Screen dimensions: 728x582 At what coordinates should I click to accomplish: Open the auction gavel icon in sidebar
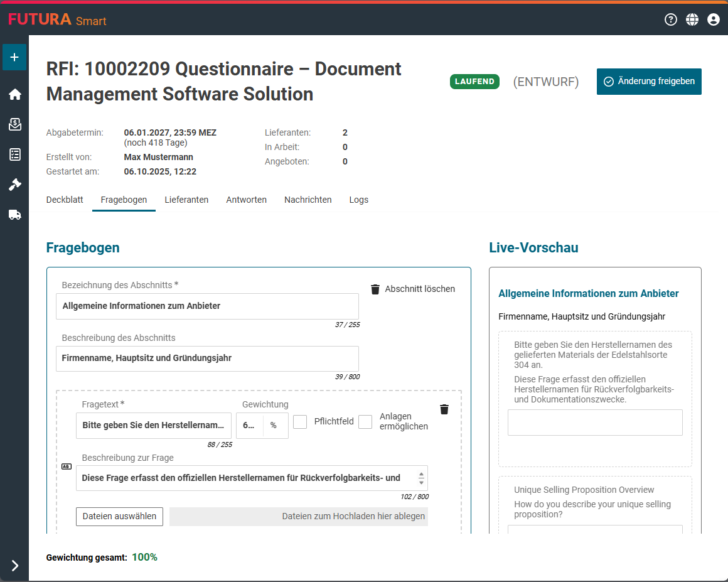(14, 185)
